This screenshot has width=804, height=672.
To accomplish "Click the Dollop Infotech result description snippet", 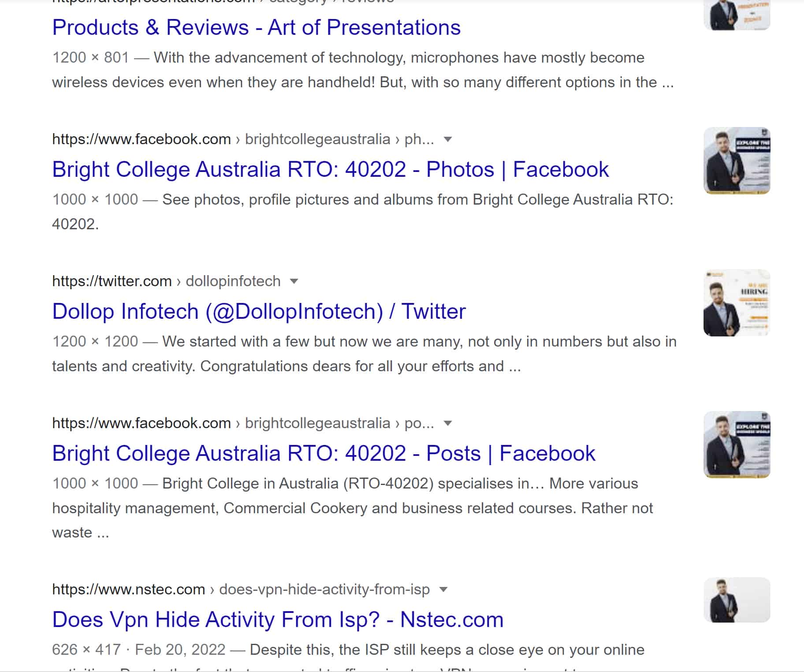I will pyautogui.click(x=364, y=354).
